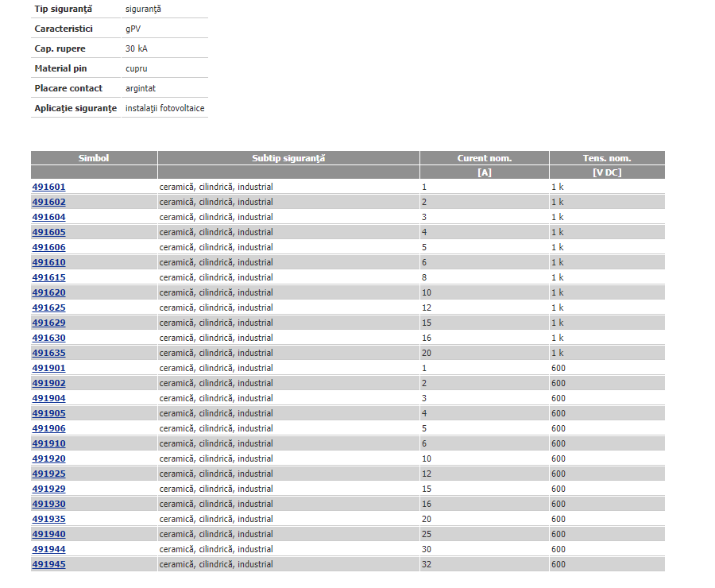Open product link 491602

coord(48,202)
